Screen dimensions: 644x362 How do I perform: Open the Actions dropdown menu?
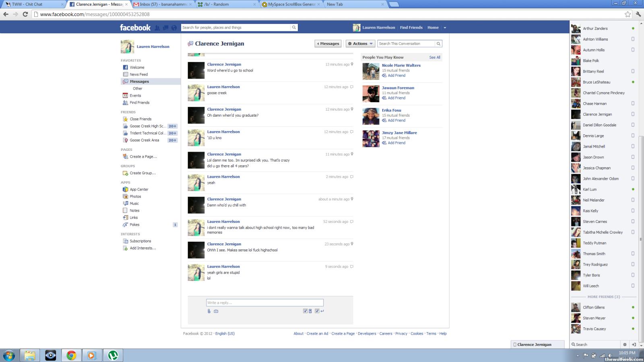coord(360,43)
